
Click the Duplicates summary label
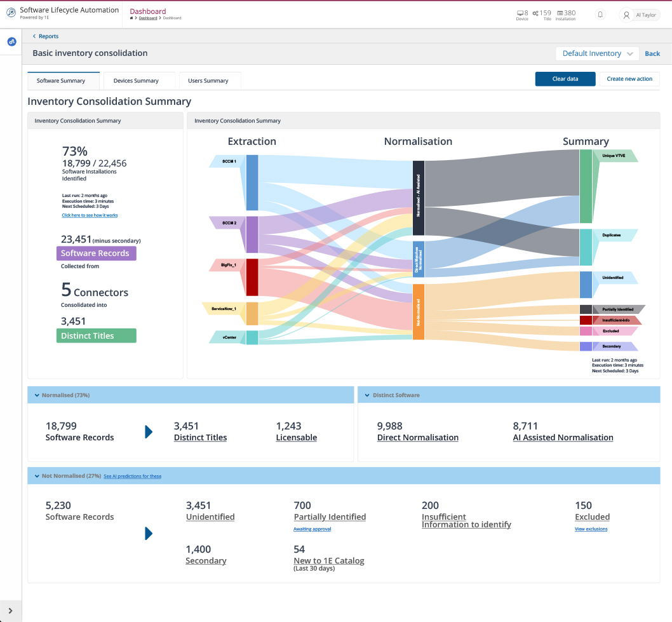pos(615,235)
